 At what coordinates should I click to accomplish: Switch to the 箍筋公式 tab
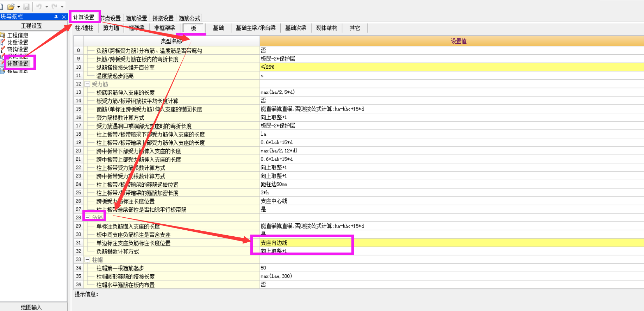click(189, 18)
